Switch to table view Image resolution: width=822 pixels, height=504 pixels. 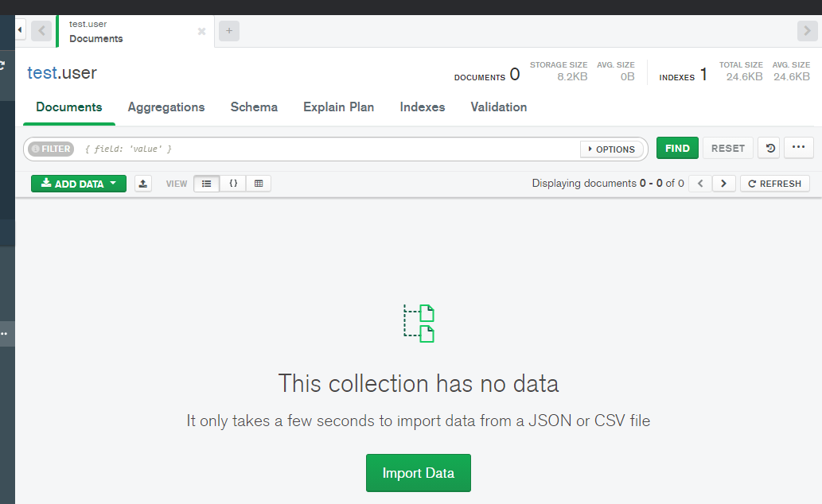(259, 184)
